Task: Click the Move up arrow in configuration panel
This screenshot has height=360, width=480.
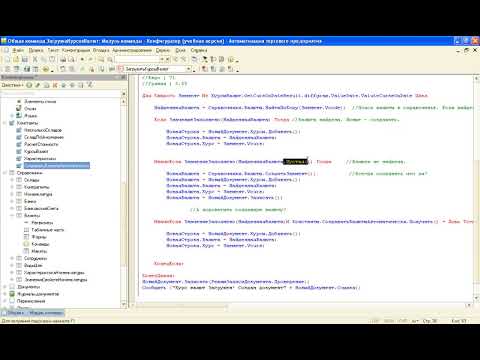Action: pos(64,85)
